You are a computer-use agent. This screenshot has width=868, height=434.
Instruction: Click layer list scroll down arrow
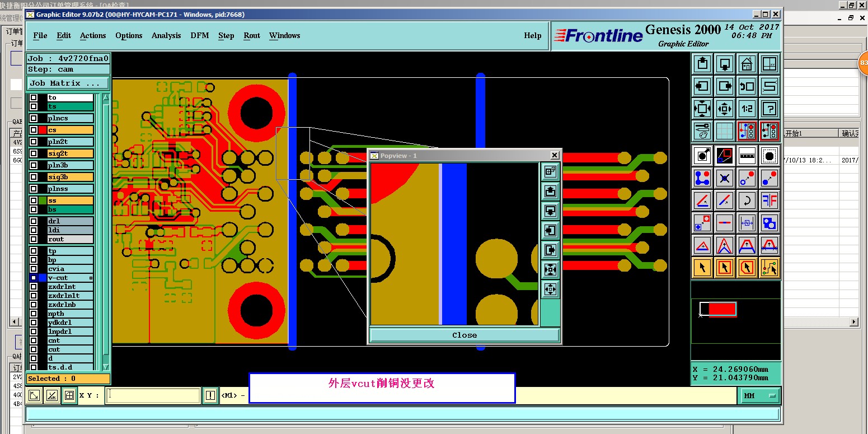106,366
